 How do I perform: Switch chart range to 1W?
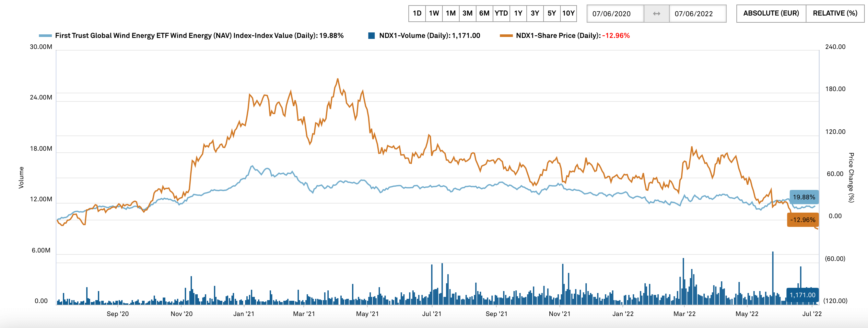[x=434, y=14]
